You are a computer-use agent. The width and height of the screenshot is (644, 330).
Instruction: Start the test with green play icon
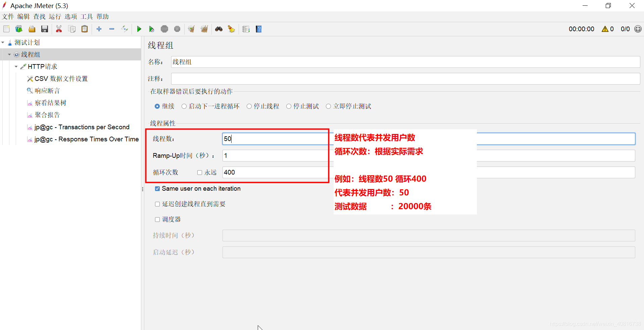pos(139,29)
